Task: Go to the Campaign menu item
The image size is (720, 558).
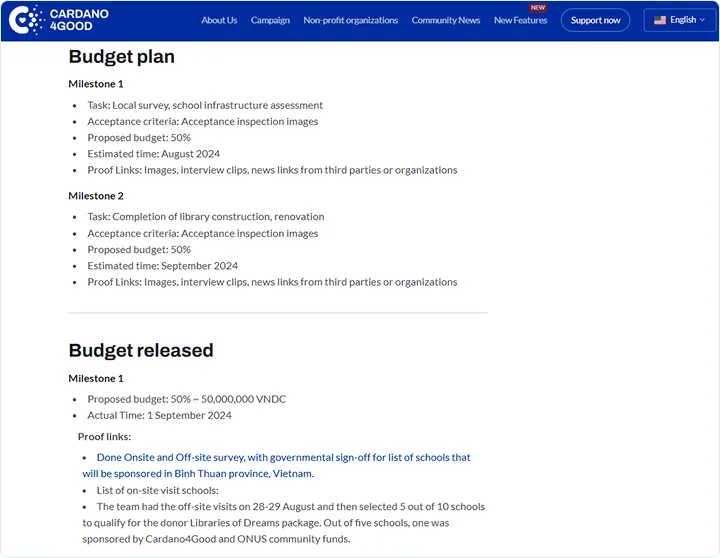Action: coord(270,20)
